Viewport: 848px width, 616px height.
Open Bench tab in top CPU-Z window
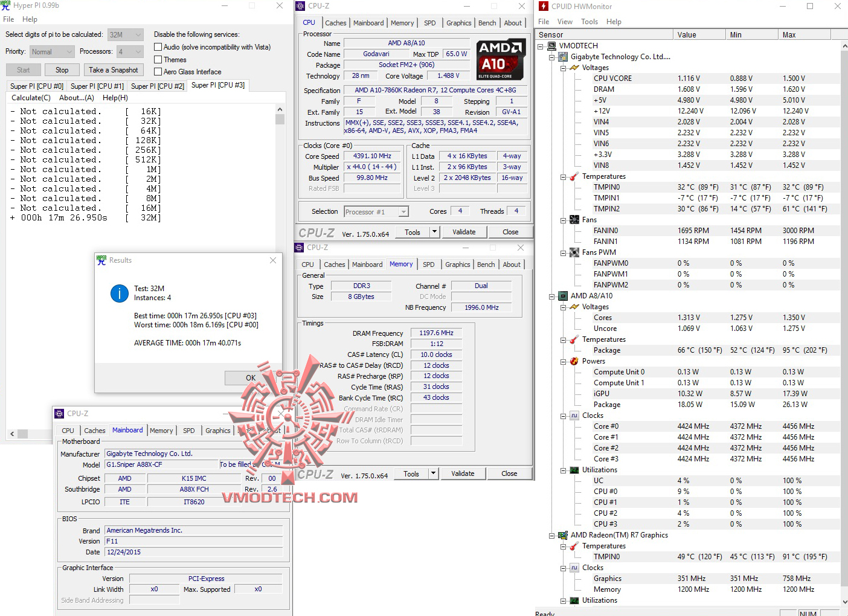[x=487, y=23]
